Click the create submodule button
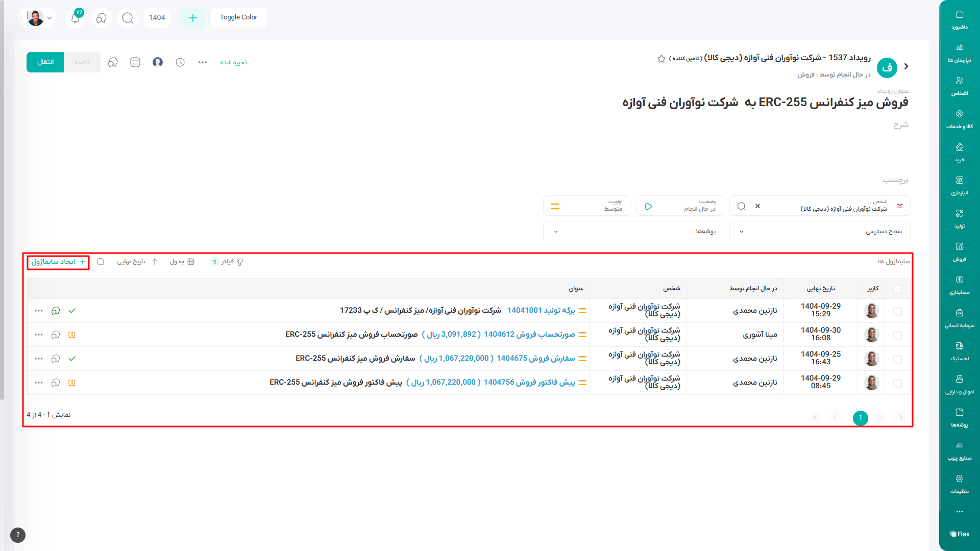980x551 pixels. click(x=58, y=262)
